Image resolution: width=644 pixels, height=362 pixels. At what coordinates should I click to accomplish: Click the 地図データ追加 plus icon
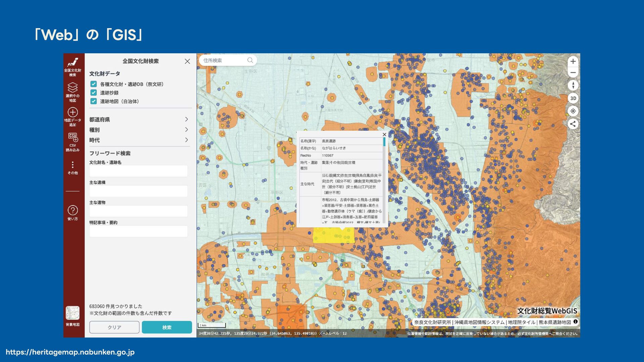[72, 112]
